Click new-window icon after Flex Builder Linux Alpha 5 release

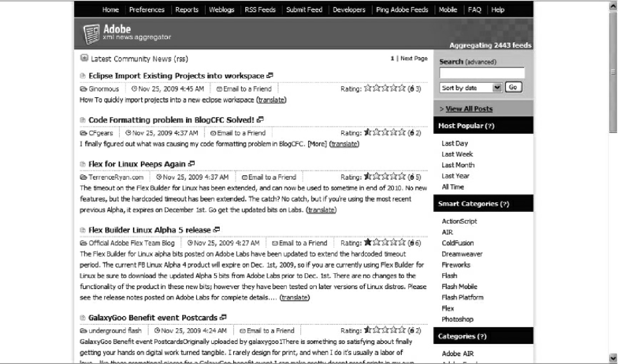(x=217, y=229)
